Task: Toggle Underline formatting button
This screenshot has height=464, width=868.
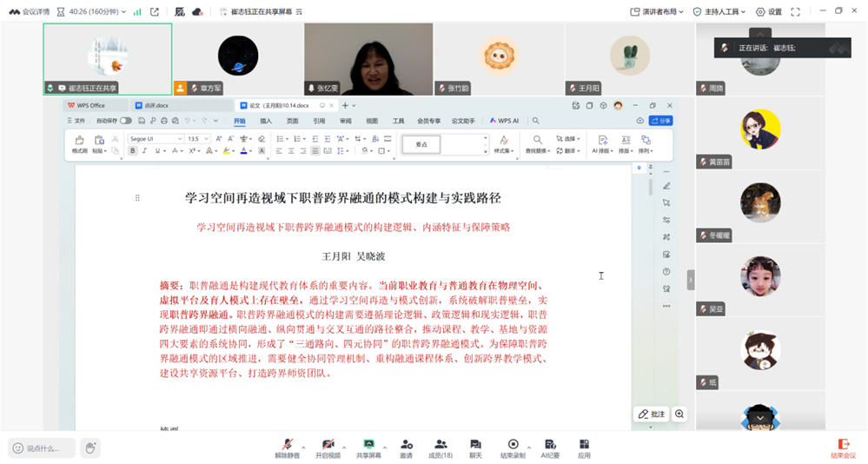Action: pos(157,150)
